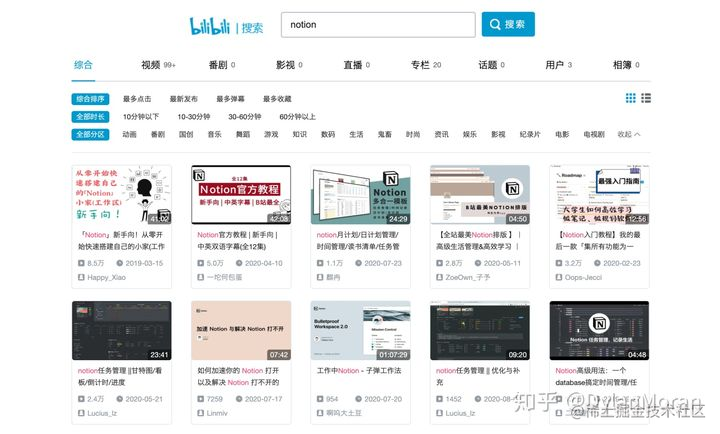Select the 综合 tab
This screenshot has height=434, width=720.
[x=83, y=65]
